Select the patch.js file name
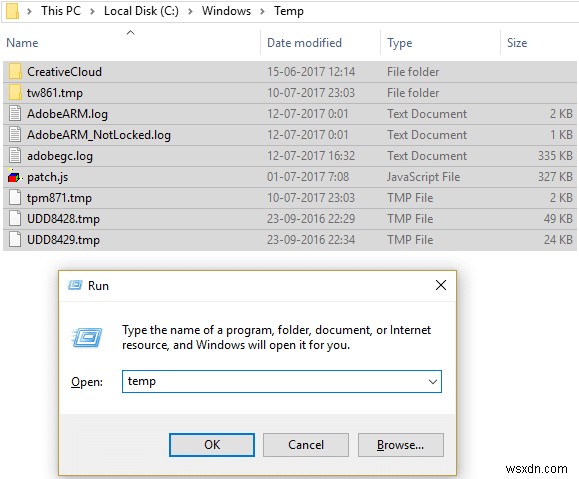The height and width of the screenshot is (479, 579). click(47, 177)
